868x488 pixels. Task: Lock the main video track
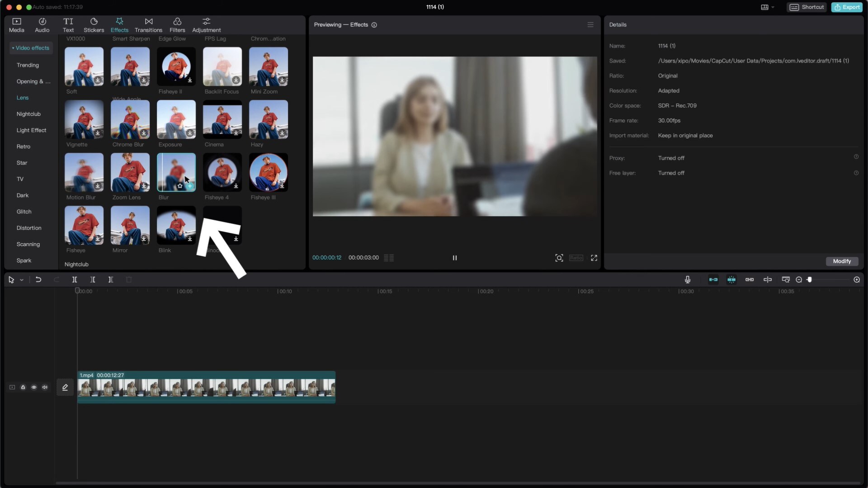click(23, 388)
